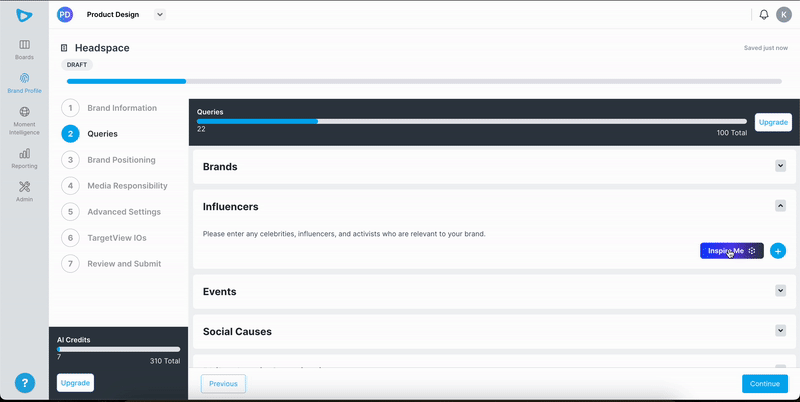Screen dimensions: 800x402
Task: Open Moment Intelligence globe icon
Action: [24, 112]
